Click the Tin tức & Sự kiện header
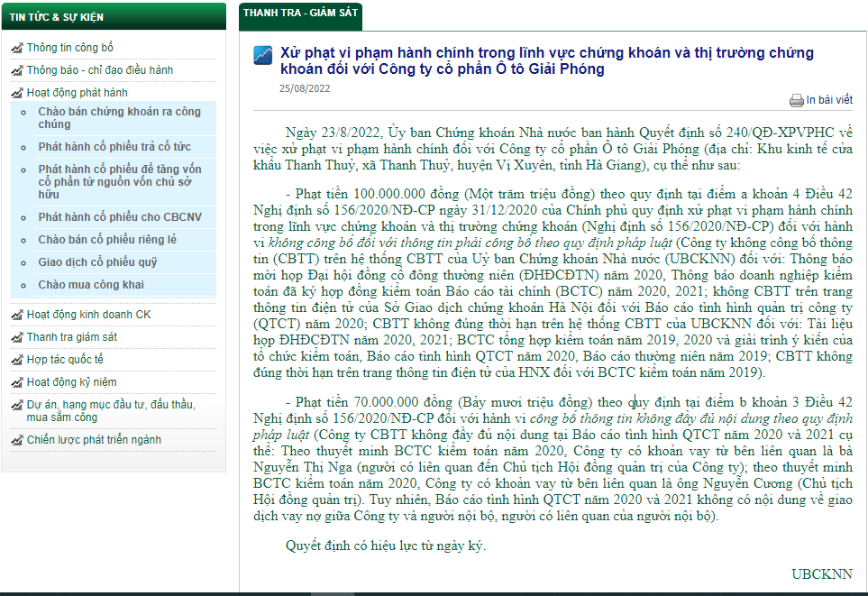The height and width of the screenshot is (596, 868). tap(57, 17)
